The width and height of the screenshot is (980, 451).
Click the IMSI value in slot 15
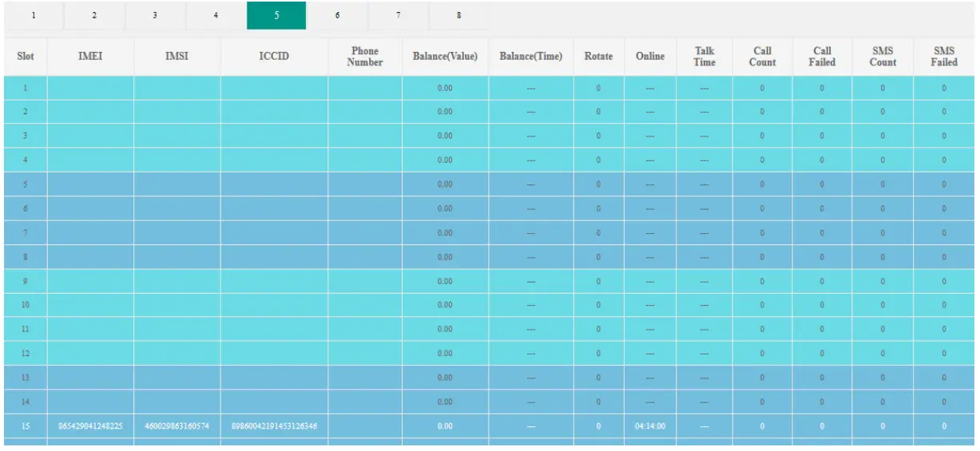tap(177, 426)
